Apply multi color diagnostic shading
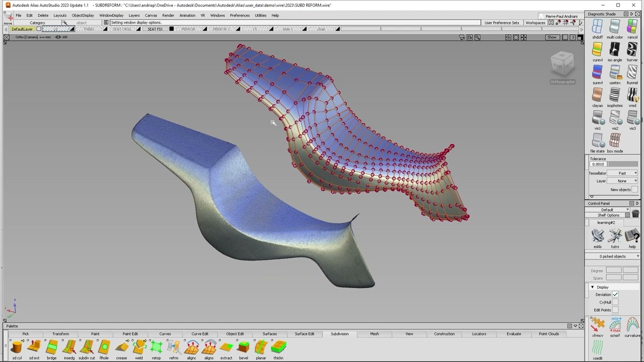This screenshot has height=362, width=644. (614, 27)
